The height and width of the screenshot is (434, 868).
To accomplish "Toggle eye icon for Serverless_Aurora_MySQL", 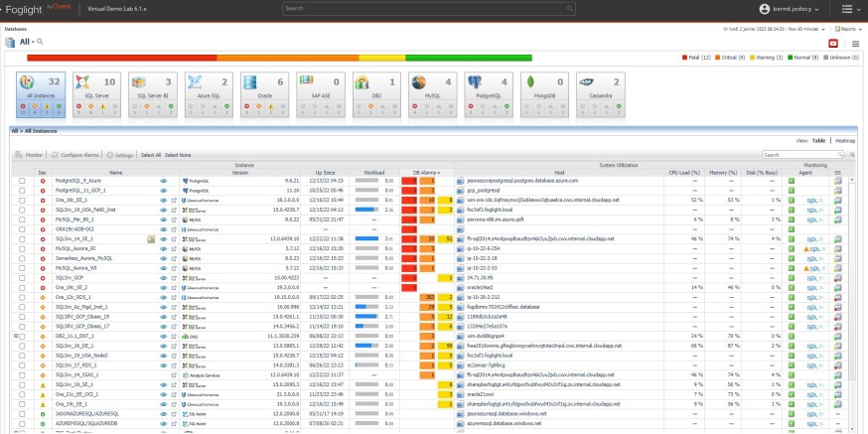I will [163, 258].
